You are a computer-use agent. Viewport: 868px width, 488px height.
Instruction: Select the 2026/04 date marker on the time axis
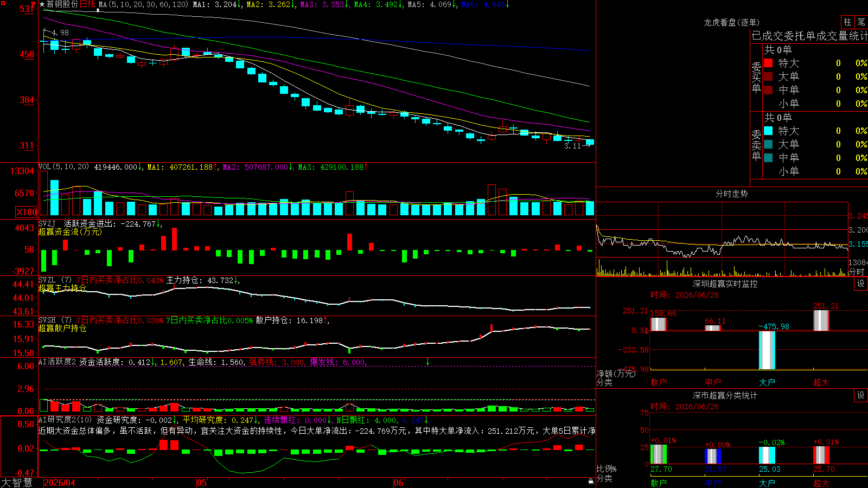(x=60, y=483)
